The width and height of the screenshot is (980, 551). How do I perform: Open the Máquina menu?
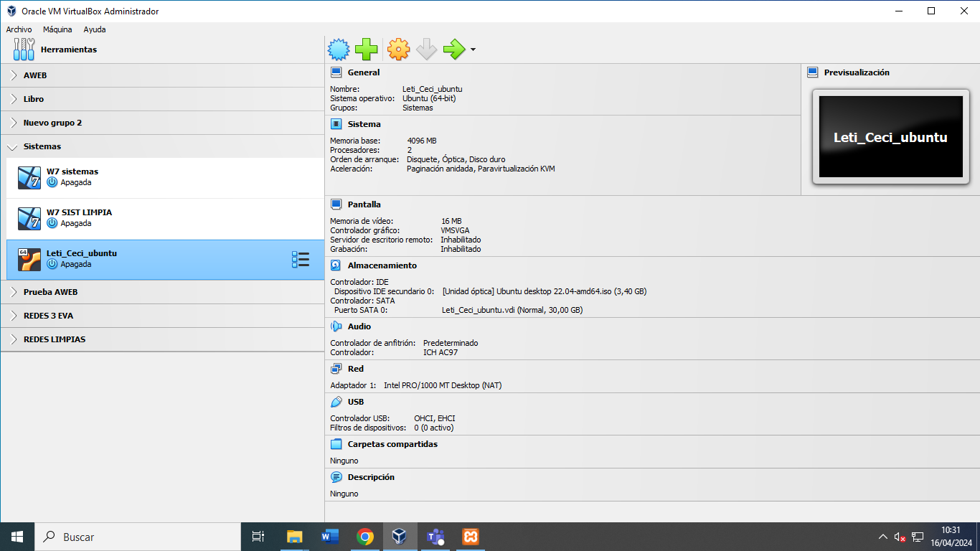tap(57, 29)
